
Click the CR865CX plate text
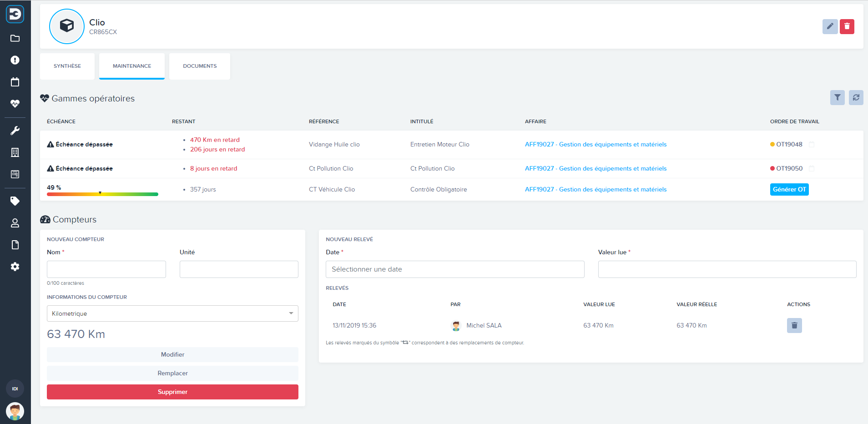coord(103,32)
